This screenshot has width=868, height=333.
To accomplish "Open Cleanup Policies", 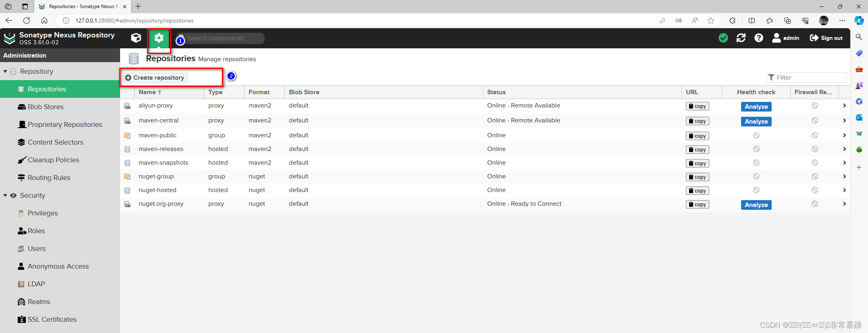I will coord(60,160).
